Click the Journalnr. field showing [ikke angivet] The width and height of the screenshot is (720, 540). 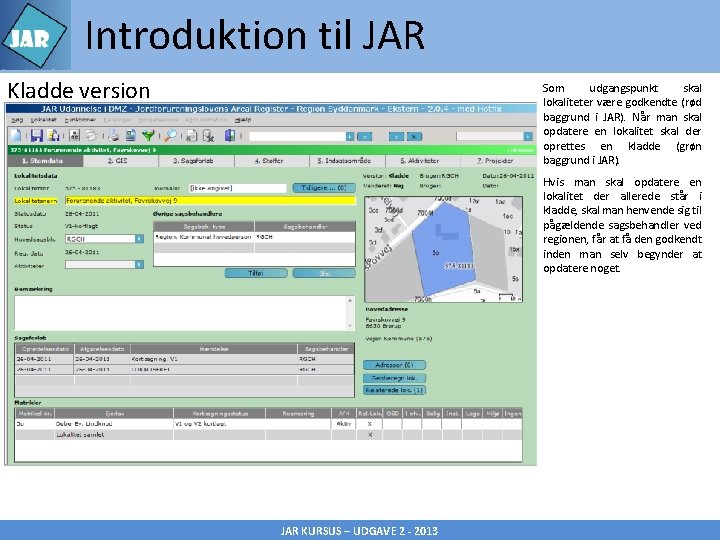237,188
